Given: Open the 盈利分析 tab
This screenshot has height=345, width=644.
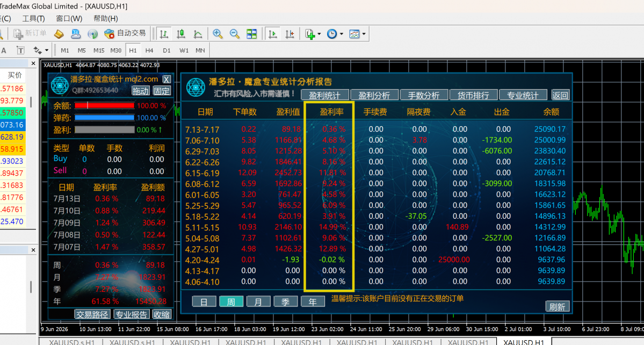Looking at the screenshot, I should 374,95.
